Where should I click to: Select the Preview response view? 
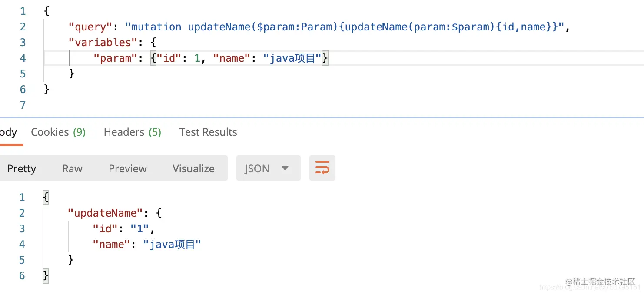coord(128,168)
